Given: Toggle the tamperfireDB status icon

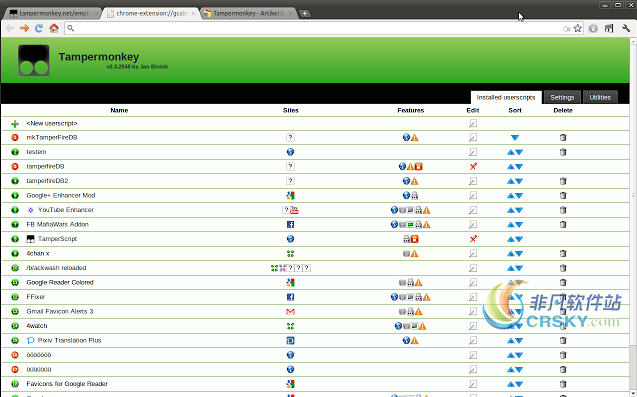Looking at the screenshot, I should (x=15, y=166).
